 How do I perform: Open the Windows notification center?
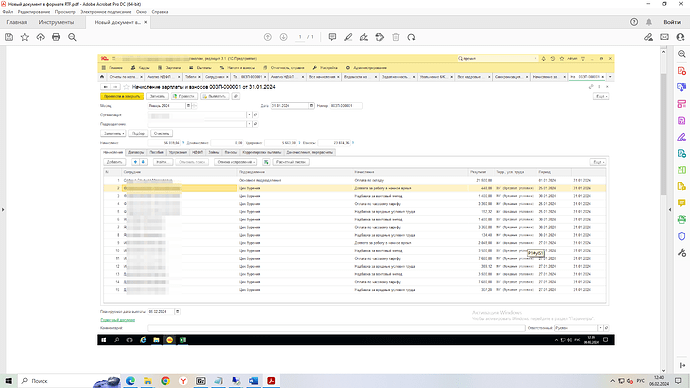coord(678,381)
